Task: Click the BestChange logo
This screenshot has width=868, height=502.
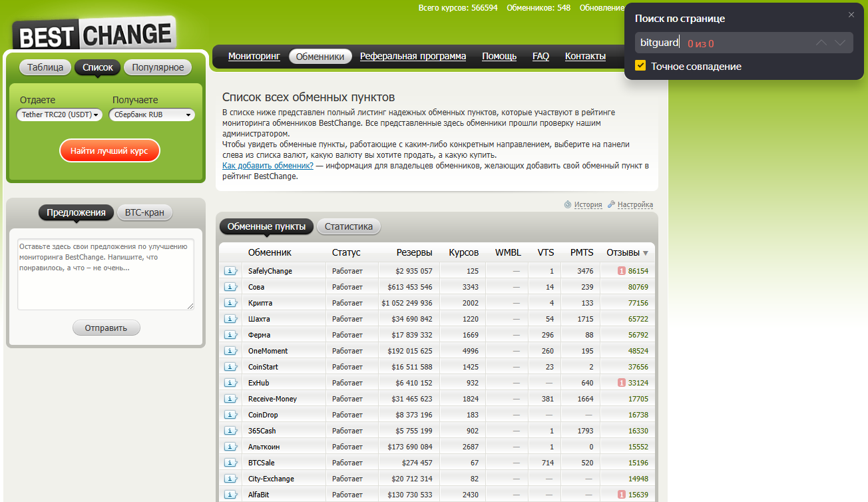Action: (94, 34)
